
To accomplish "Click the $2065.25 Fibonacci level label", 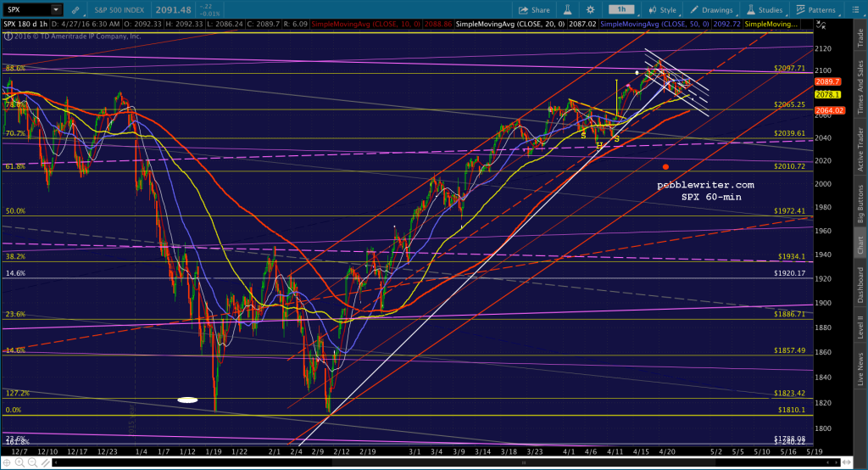I will point(789,104).
